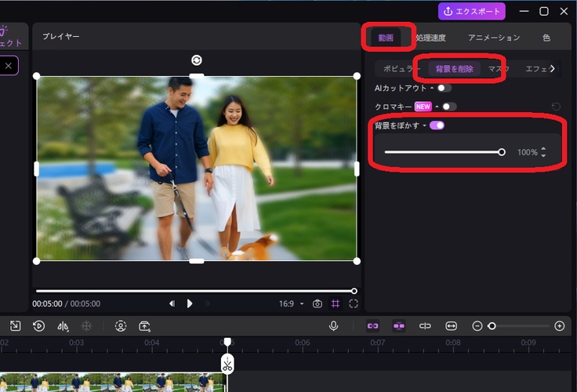Expand the AIカットアウト disclosure arrow
Viewport: 577px width, 392px height.
[x=432, y=88]
